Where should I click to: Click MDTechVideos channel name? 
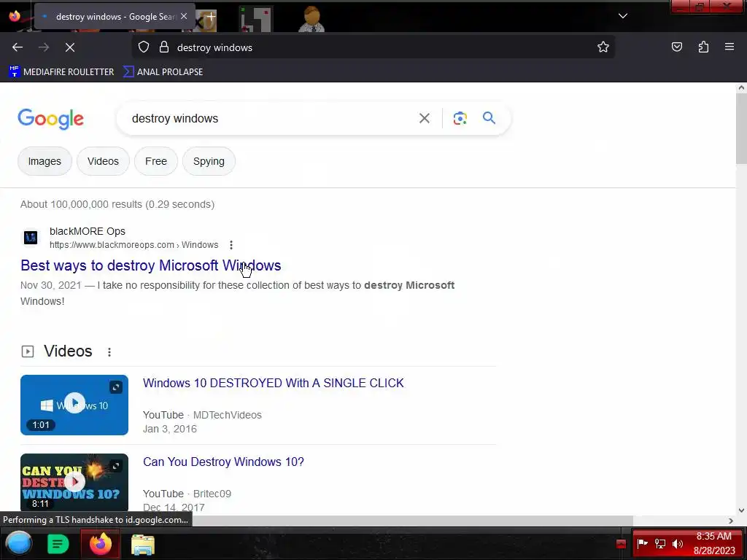[228, 415]
